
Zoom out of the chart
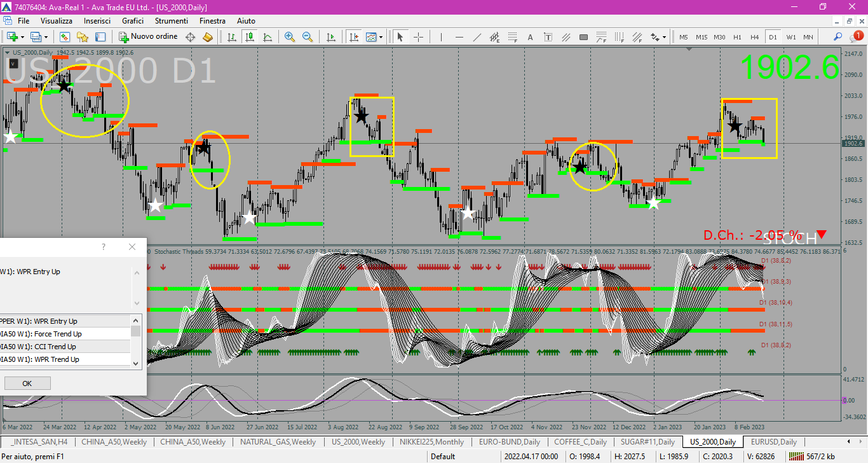click(308, 37)
